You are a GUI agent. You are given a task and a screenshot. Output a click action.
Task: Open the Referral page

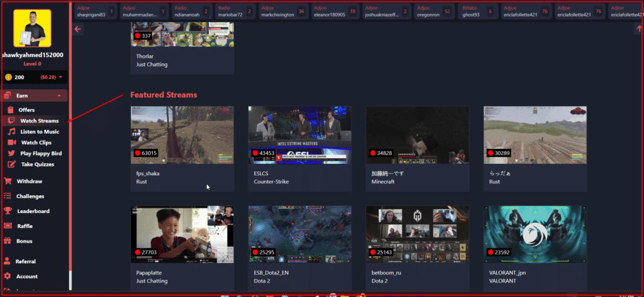25,261
